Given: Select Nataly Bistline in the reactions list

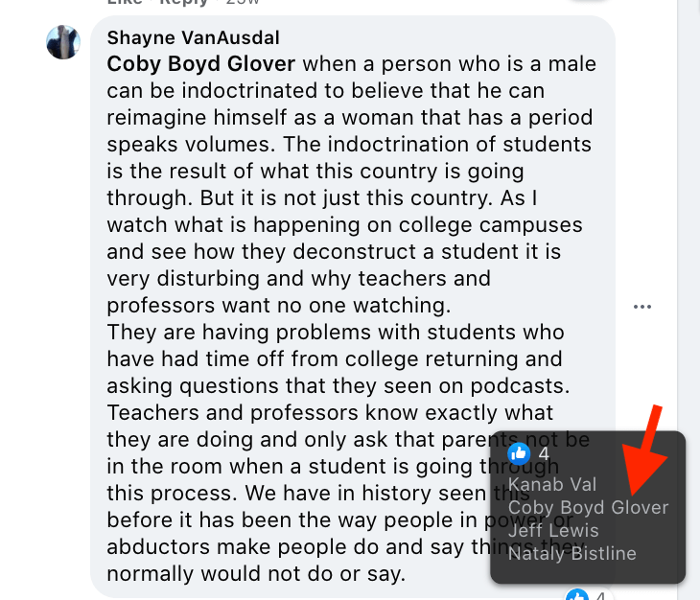Looking at the screenshot, I should coord(572,553).
